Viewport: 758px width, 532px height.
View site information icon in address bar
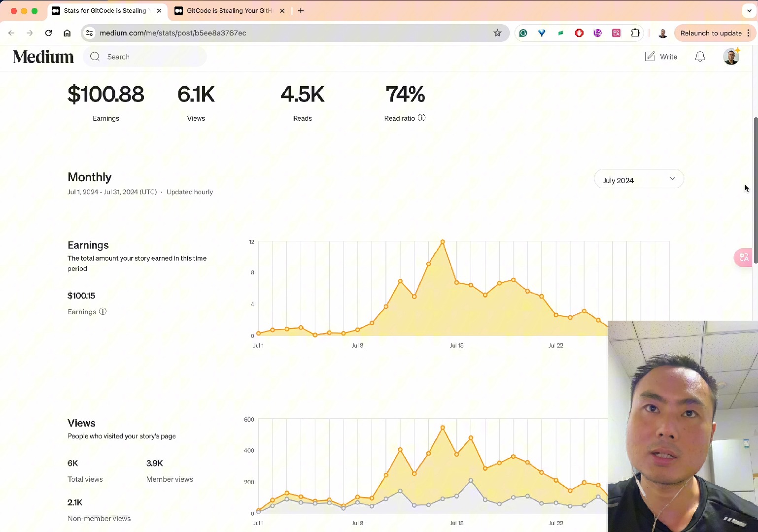(x=89, y=33)
